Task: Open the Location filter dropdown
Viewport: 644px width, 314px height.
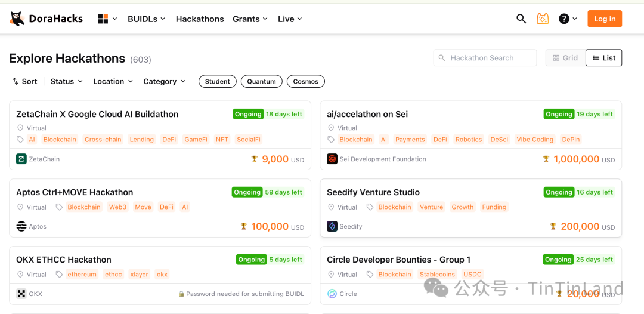Action: (x=113, y=81)
